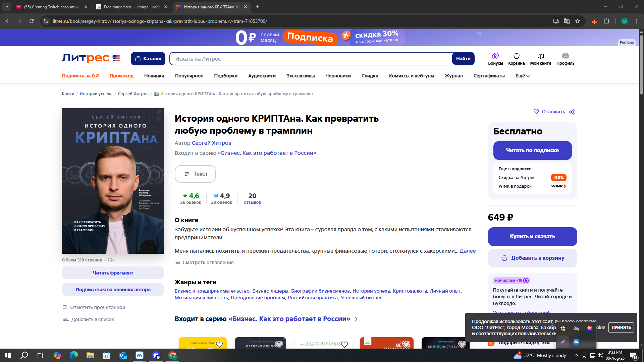The width and height of the screenshot is (644, 362).
Task: Open the Windows Start menu
Action: (x=8, y=355)
